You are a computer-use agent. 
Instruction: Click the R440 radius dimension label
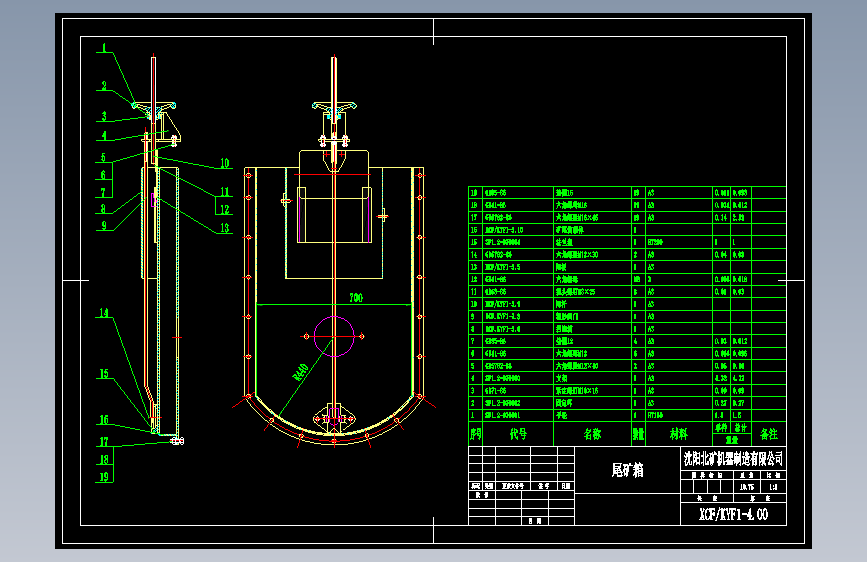tap(300, 372)
